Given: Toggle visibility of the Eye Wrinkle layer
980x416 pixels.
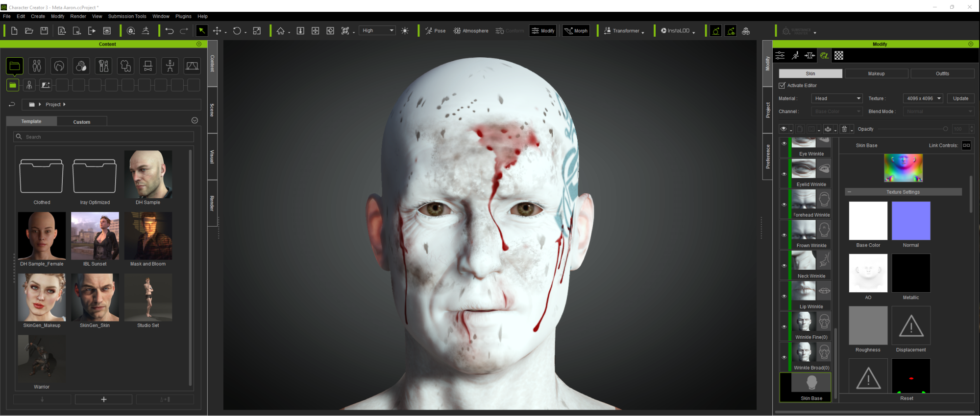Looking at the screenshot, I should (784, 143).
